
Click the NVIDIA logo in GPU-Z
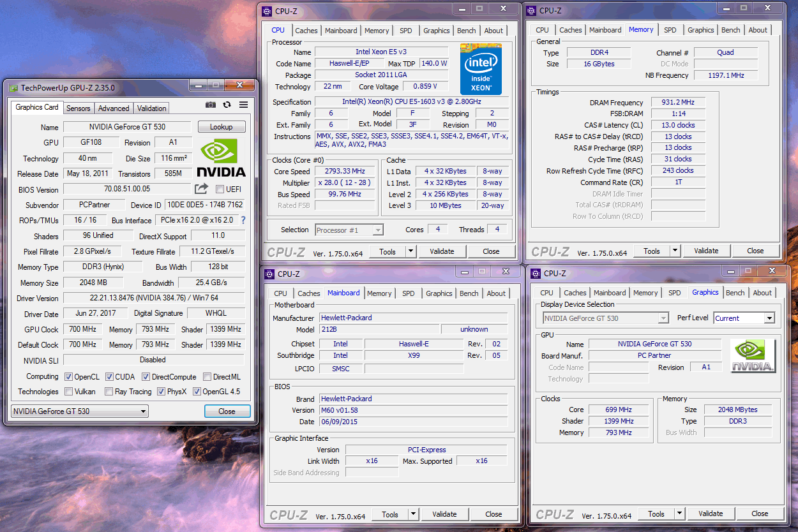[x=221, y=158]
